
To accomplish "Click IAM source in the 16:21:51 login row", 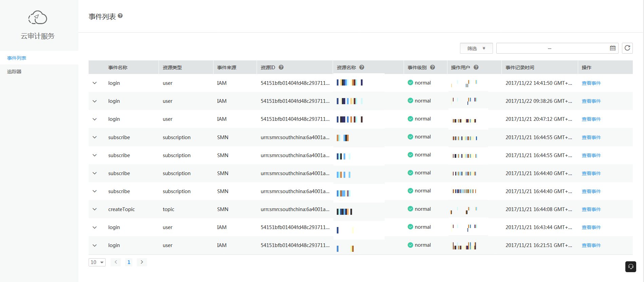I will tap(222, 245).
